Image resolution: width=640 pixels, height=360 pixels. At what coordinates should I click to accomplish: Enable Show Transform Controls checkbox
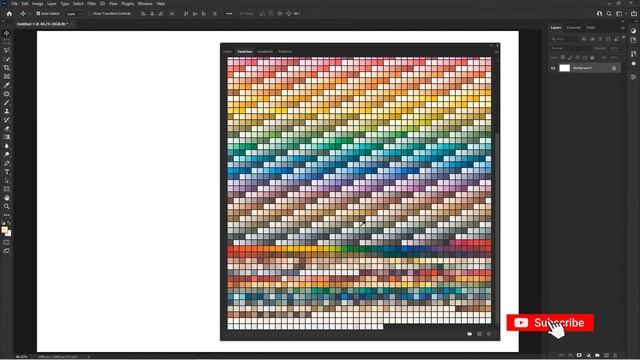pyautogui.click(x=90, y=13)
